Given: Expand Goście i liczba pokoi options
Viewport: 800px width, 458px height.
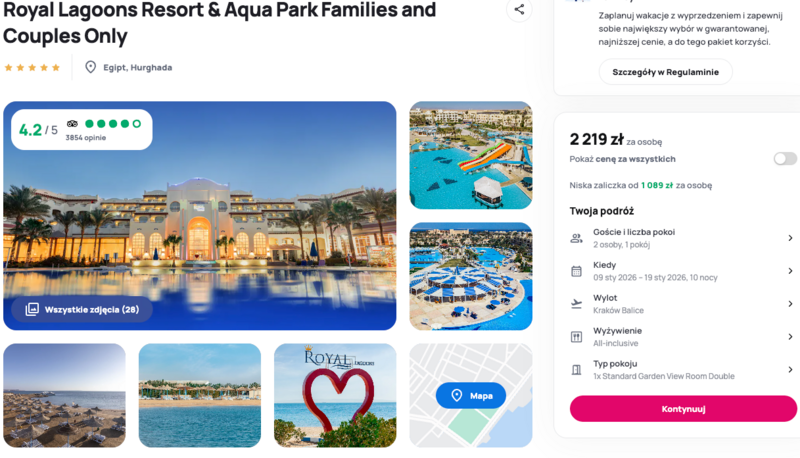Looking at the screenshot, I should pos(789,238).
